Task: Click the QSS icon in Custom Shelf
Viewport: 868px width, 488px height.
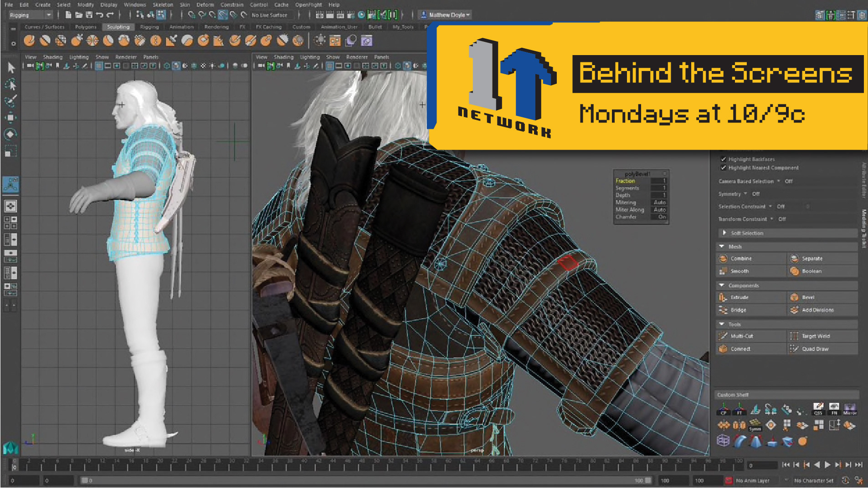Action: click(x=818, y=409)
